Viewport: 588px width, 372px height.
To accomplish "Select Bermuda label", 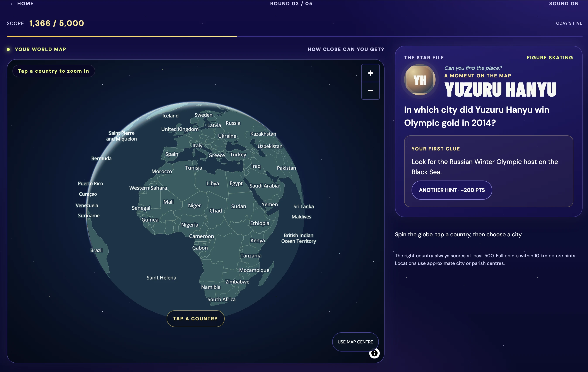I will tap(101, 159).
